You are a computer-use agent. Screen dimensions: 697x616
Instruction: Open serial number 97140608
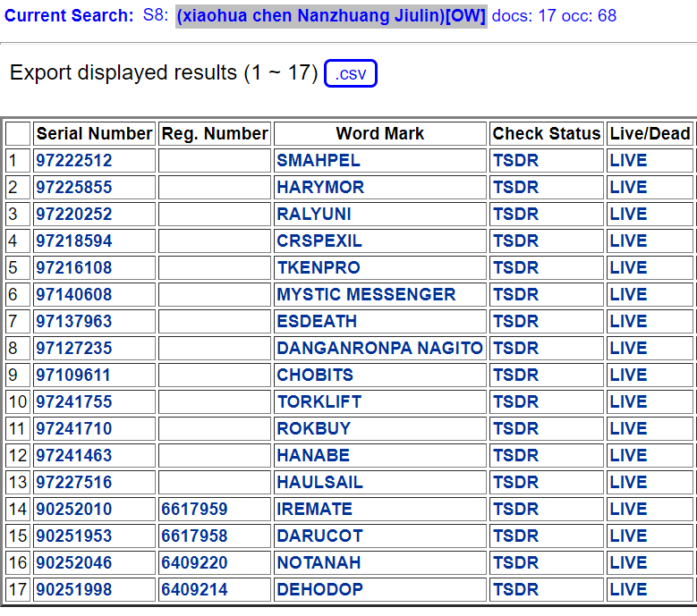(73, 294)
